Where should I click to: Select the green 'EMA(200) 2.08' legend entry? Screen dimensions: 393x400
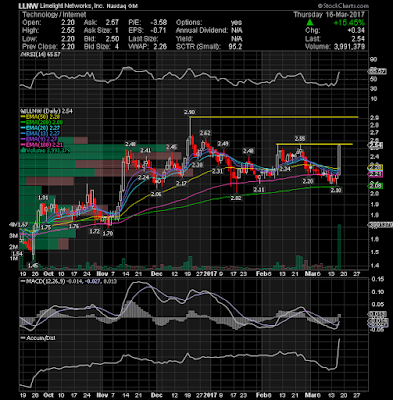click(41, 122)
